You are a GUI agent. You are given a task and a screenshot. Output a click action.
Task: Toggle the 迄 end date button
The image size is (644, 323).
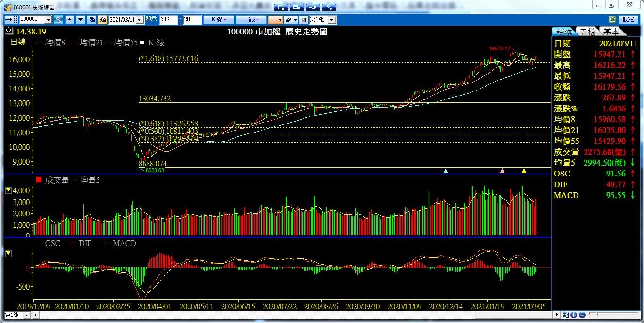(x=103, y=19)
